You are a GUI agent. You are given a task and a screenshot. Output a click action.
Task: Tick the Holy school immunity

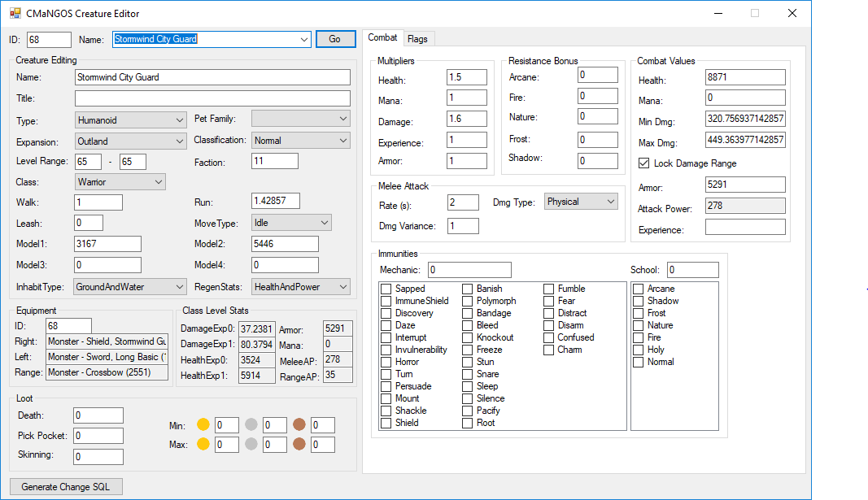(639, 350)
